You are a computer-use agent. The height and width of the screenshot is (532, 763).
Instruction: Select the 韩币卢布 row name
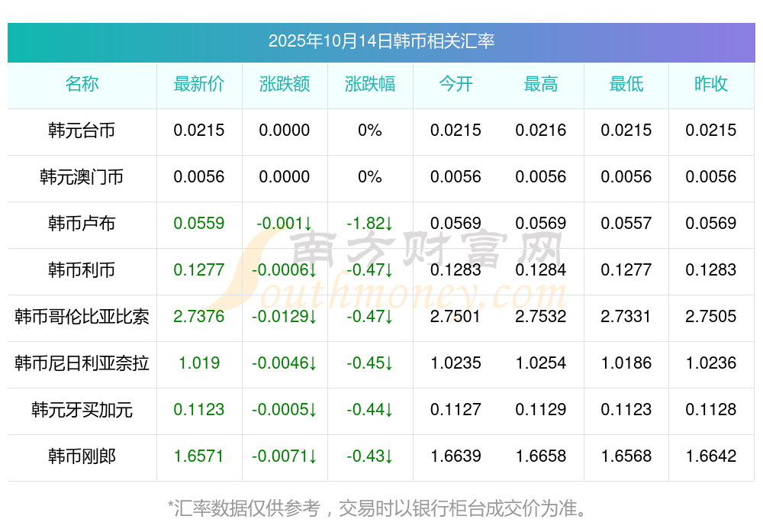click(82, 224)
